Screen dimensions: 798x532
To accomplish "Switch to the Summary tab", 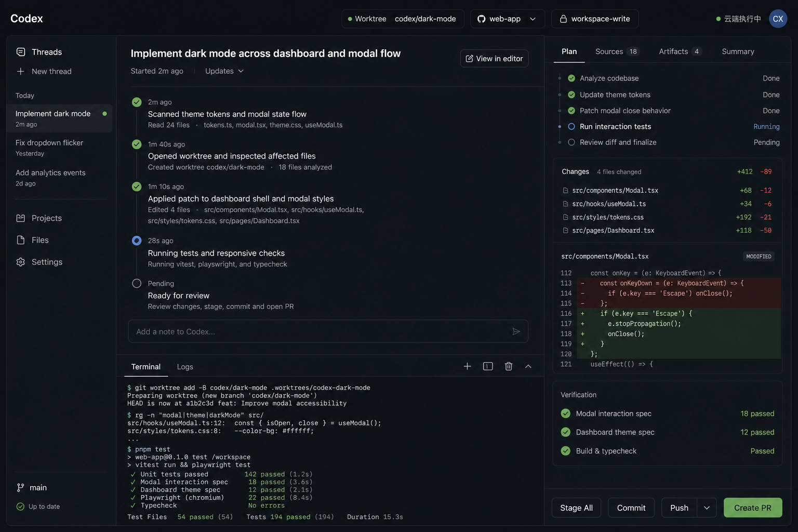I will tap(738, 51).
